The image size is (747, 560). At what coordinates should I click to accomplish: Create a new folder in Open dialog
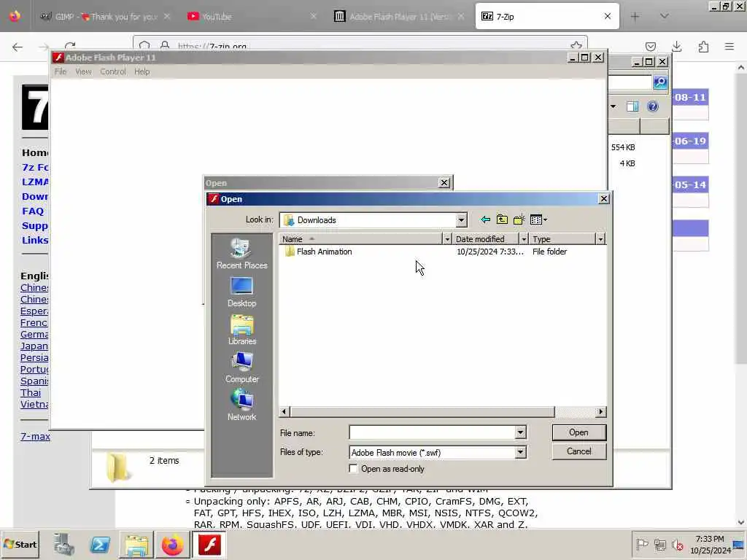[x=519, y=219]
